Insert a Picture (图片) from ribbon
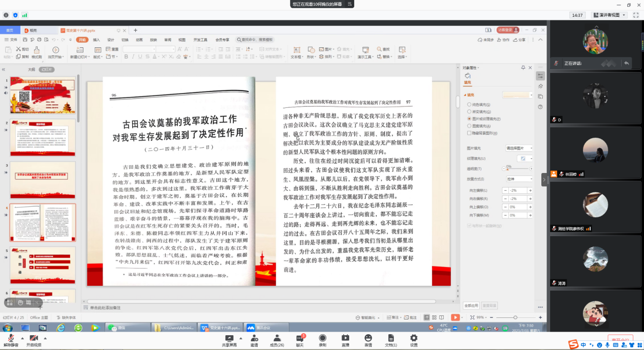 326,49
